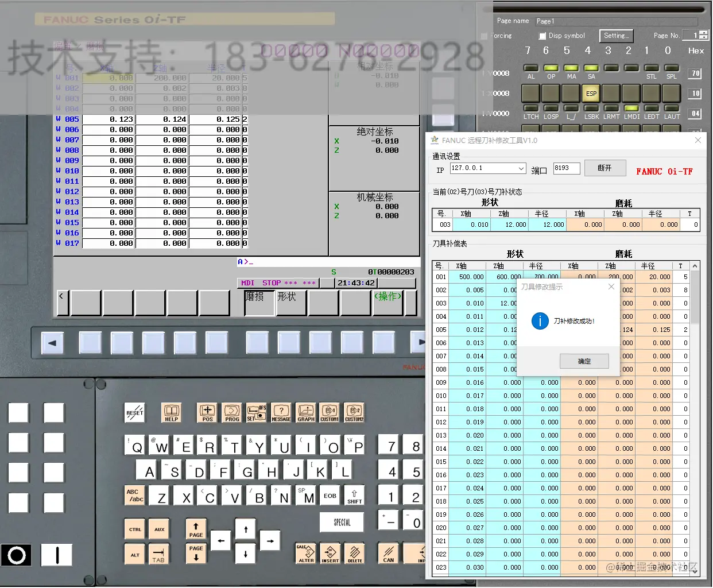The width and height of the screenshot is (713, 588).
Task: Click the 端口 port field showing 8193
Action: click(x=567, y=168)
